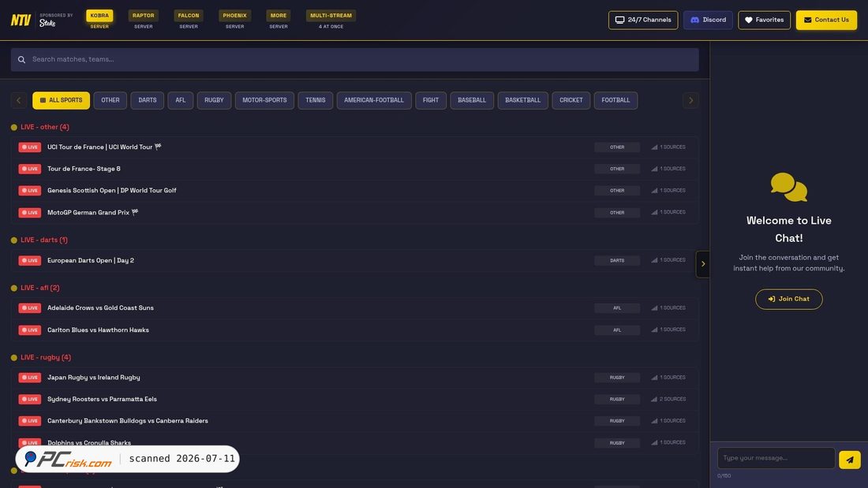Viewport: 868px width, 488px height.
Task: Filter by Rugby
Action: click(x=214, y=100)
